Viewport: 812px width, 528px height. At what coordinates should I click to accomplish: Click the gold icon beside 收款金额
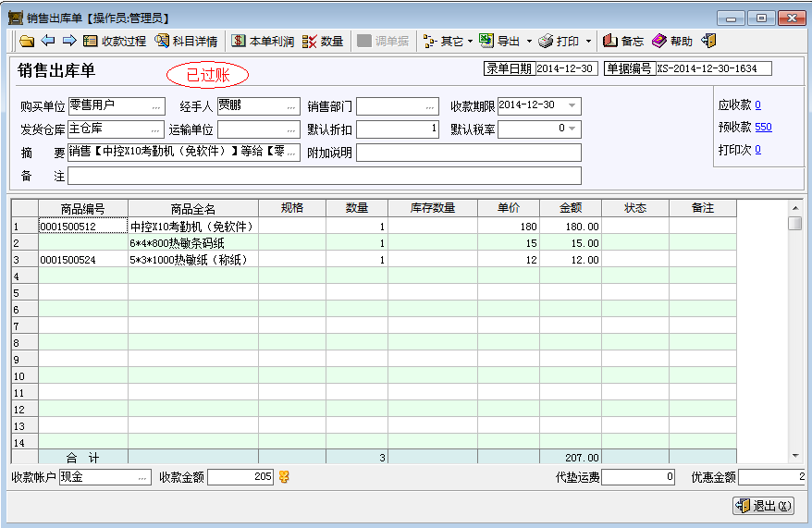point(284,477)
